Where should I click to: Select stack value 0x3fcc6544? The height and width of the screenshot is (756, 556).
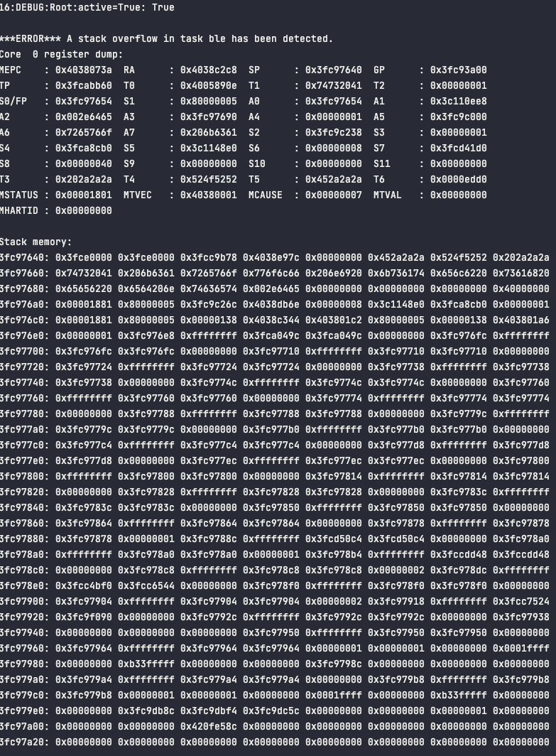(x=146, y=585)
